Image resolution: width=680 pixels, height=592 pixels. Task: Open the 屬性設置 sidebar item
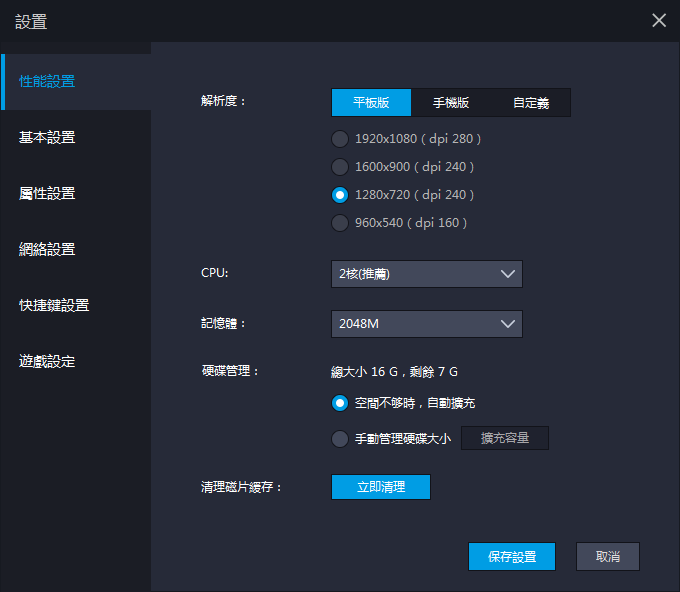[x=76, y=194]
